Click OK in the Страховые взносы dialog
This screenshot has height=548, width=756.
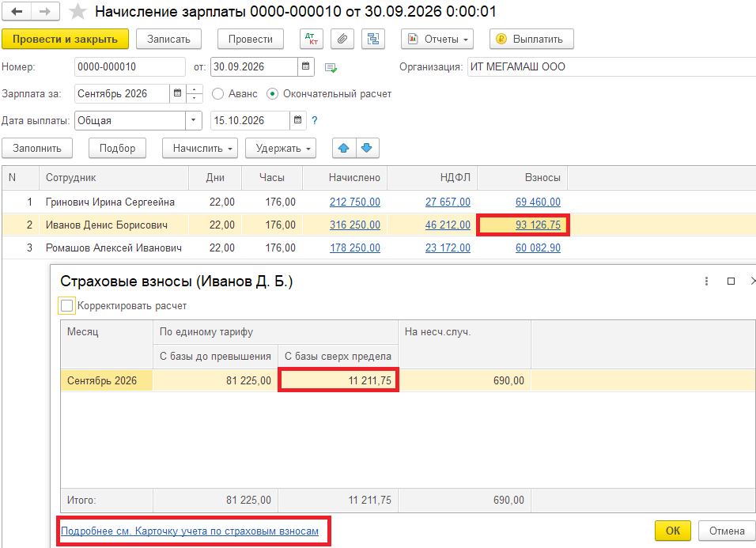pyautogui.click(x=672, y=531)
